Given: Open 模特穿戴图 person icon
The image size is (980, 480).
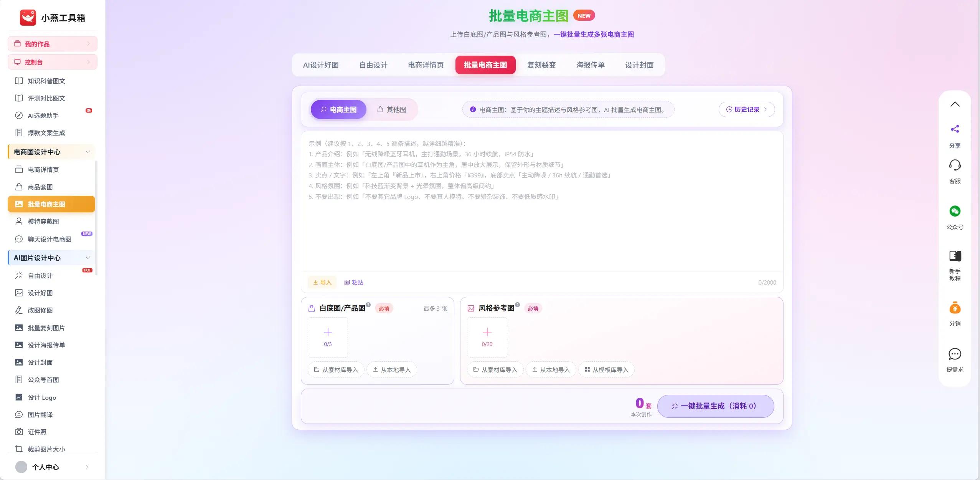Looking at the screenshot, I should pyautogui.click(x=19, y=222).
